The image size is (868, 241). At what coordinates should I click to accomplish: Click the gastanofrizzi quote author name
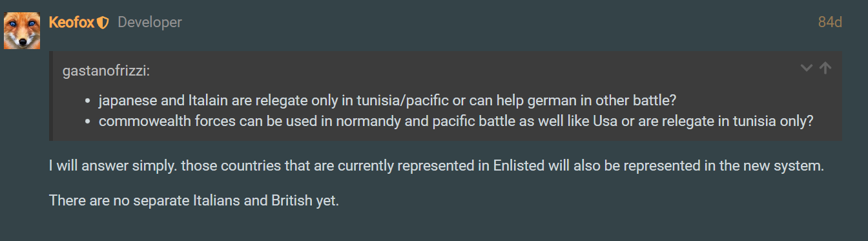(x=106, y=71)
